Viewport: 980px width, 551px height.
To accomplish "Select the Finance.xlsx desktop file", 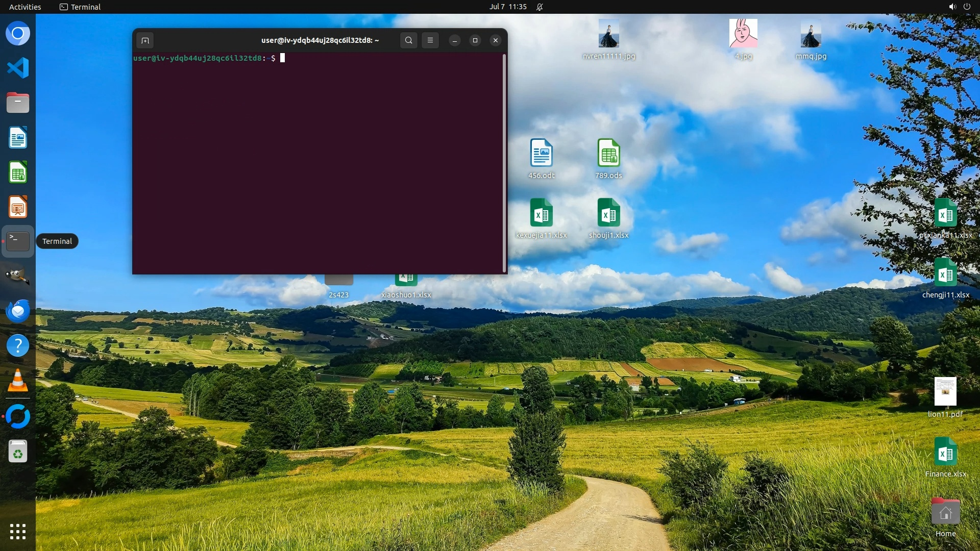I will pyautogui.click(x=945, y=452).
